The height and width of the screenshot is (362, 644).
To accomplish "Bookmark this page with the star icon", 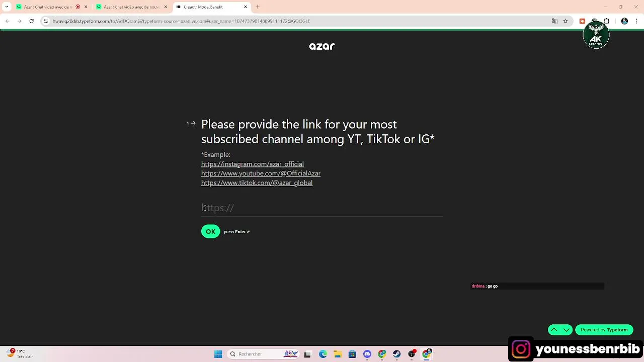I will (566, 21).
